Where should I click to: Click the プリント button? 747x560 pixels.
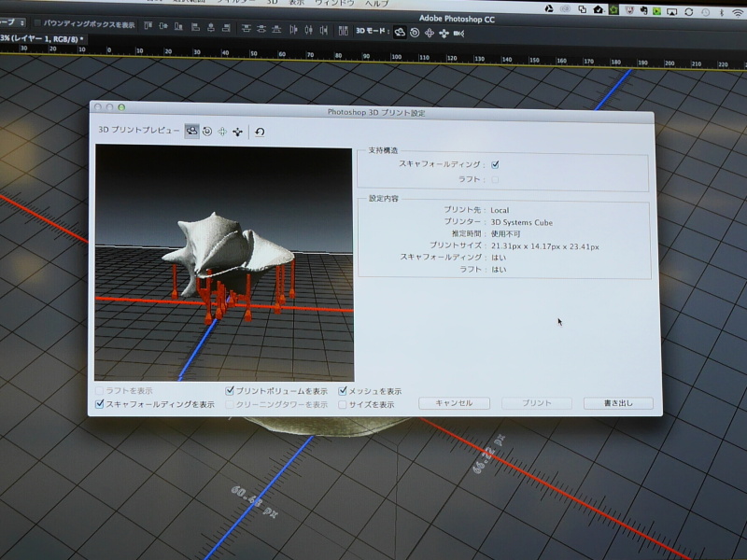pos(536,403)
